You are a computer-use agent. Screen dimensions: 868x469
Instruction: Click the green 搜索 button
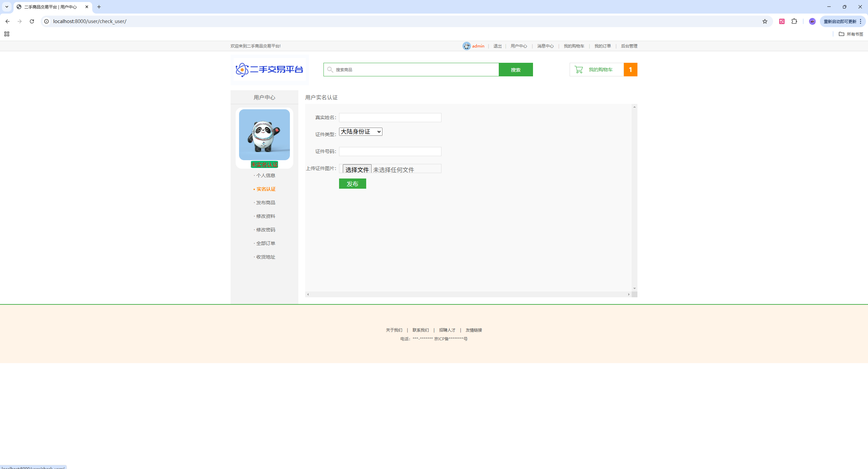tap(516, 70)
